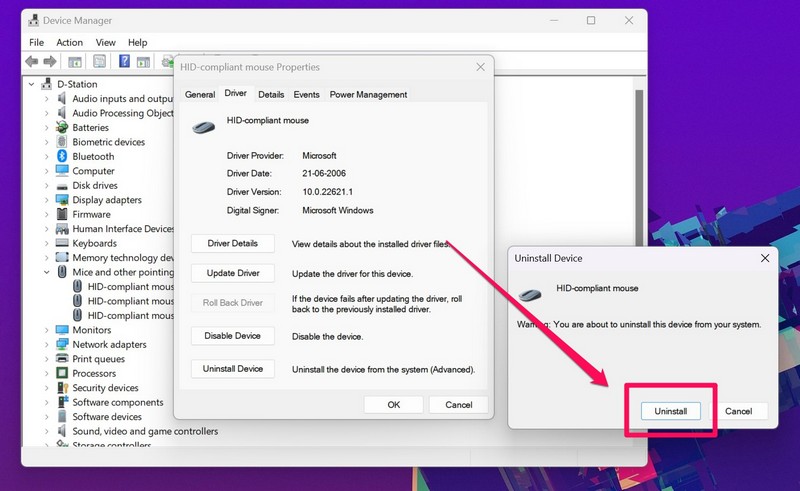
Task: Click the Back arrow toolbar icon
Action: [32, 61]
